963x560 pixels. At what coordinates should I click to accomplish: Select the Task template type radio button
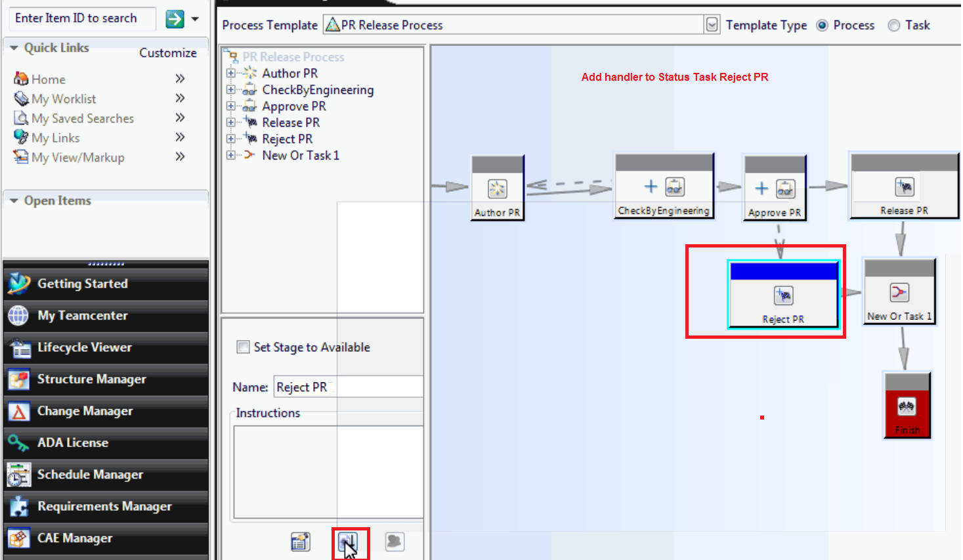coord(893,25)
